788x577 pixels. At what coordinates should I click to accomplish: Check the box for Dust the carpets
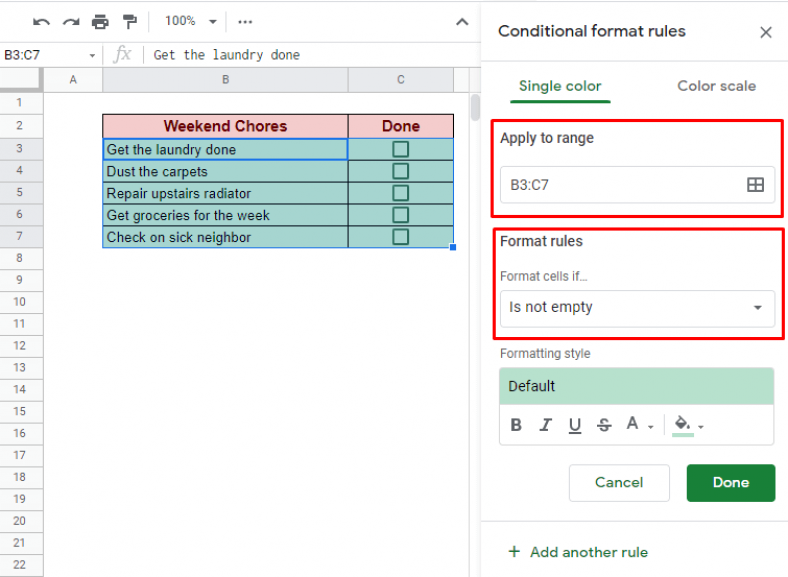pyautogui.click(x=400, y=171)
